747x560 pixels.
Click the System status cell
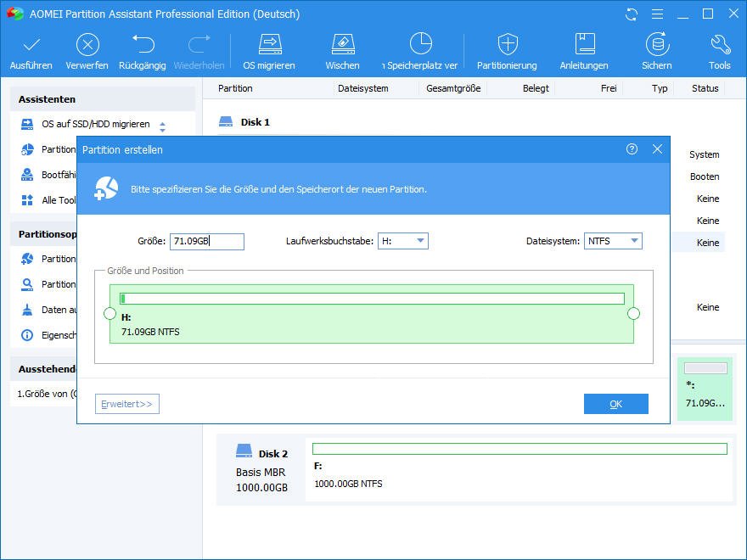click(704, 154)
